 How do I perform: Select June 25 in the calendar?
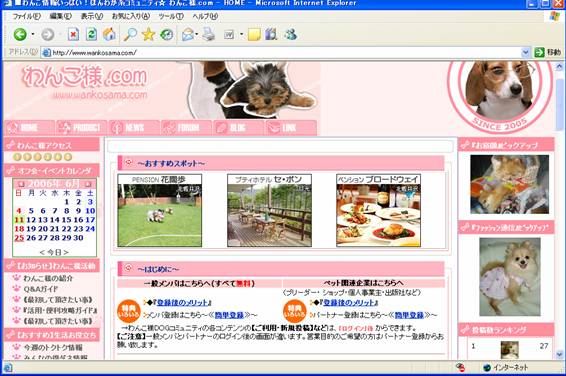tap(19, 238)
